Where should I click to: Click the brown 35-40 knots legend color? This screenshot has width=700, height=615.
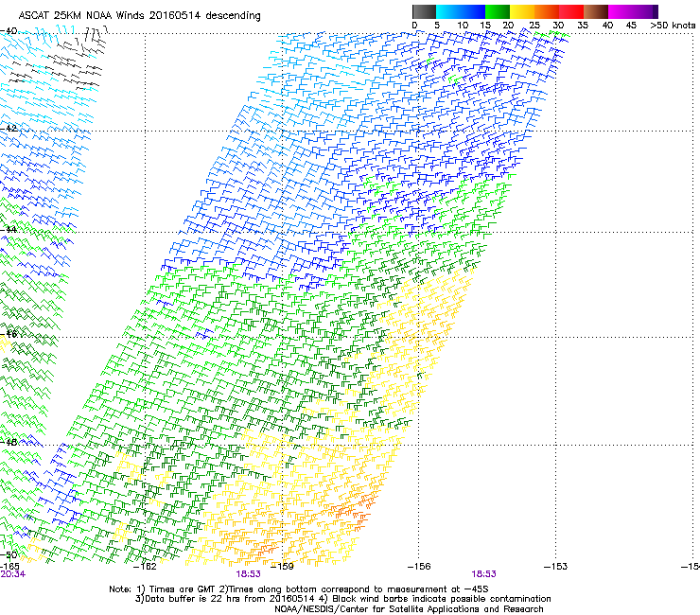coord(596,11)
